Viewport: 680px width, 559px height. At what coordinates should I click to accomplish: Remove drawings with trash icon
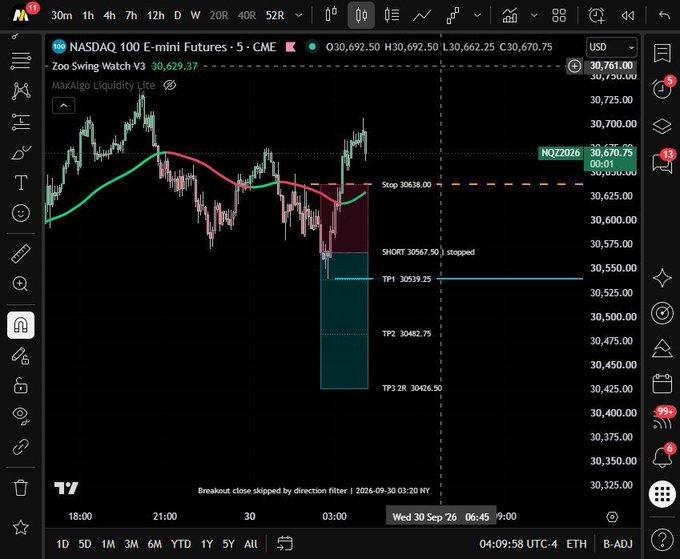(21, 487)
